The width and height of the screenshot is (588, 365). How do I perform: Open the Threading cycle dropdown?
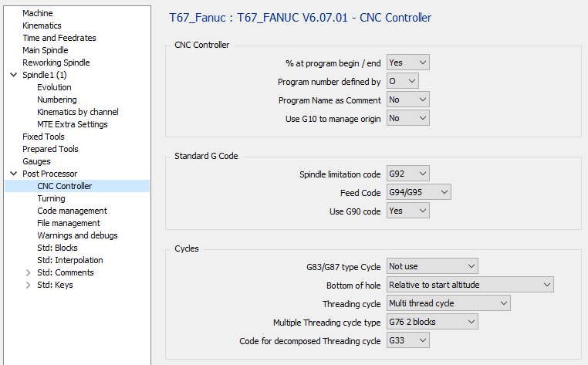pyautogui.click(x=448, y=303)
